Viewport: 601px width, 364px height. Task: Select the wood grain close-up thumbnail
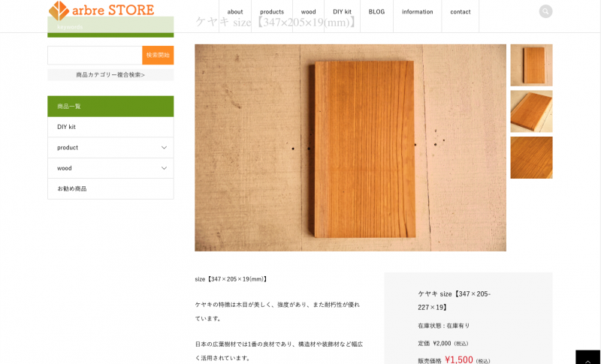click(x=531, y=158)
